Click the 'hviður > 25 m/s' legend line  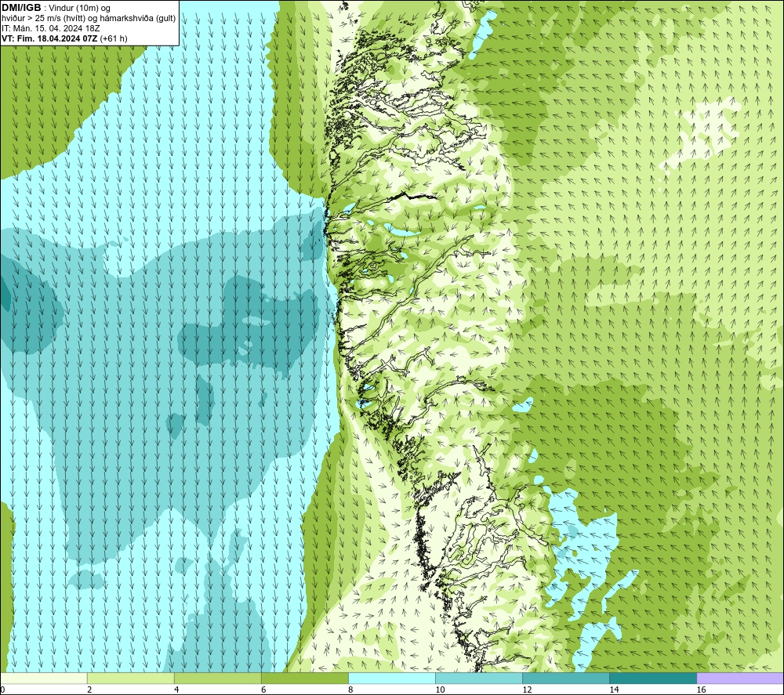pos(89,19)
